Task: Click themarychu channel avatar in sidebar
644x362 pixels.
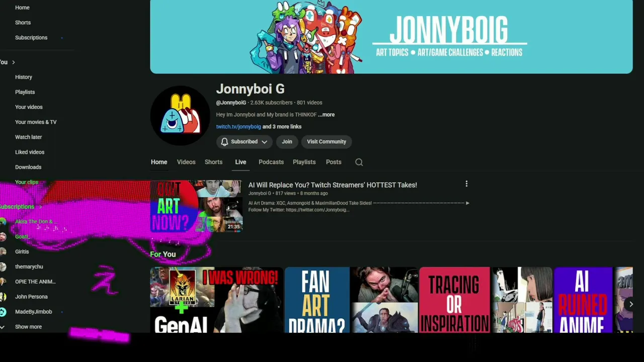Action: tap(3, 266)
